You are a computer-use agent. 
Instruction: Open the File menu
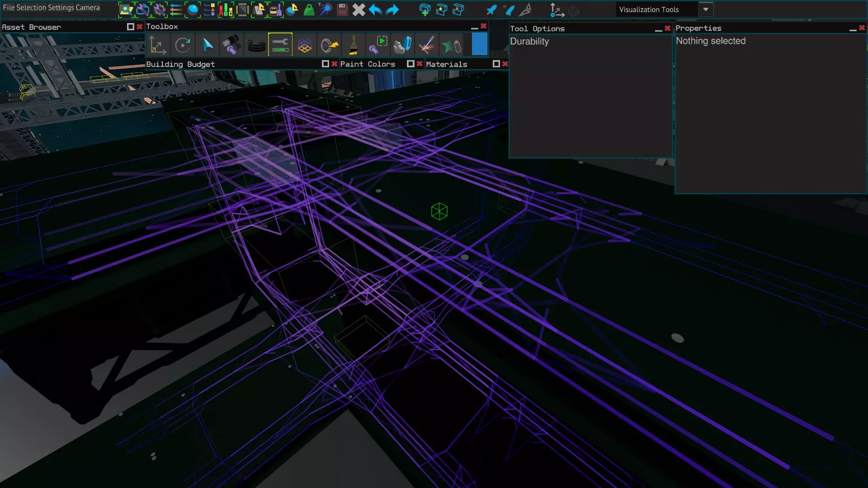pyautogui.click(x=9, y=8)
